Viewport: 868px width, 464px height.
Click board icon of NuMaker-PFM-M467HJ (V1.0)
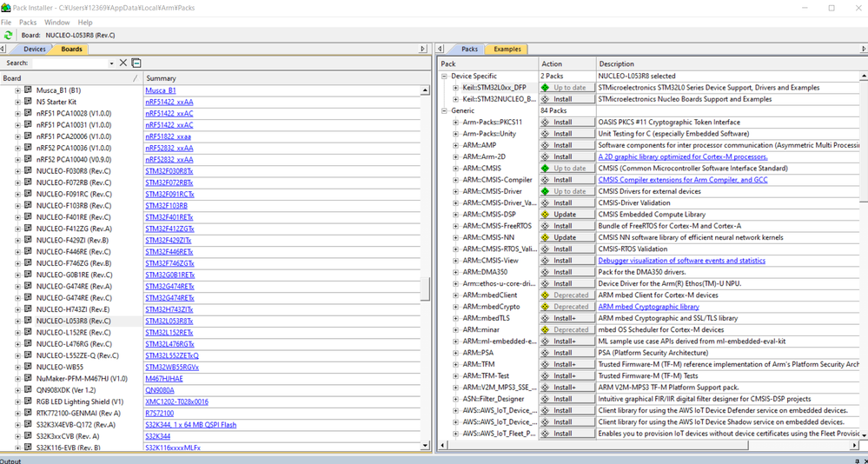(x=28, y=378)
